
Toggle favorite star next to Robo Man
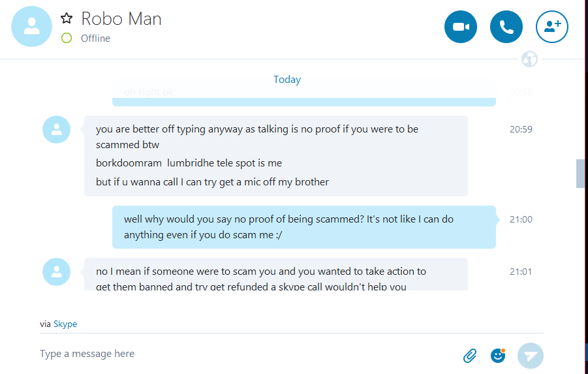(66, 18)
